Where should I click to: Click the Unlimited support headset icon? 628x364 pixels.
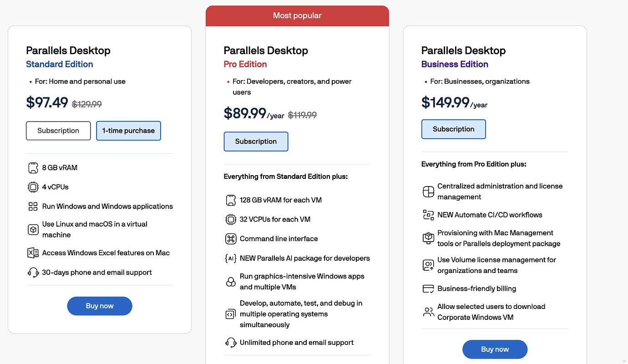231,343
